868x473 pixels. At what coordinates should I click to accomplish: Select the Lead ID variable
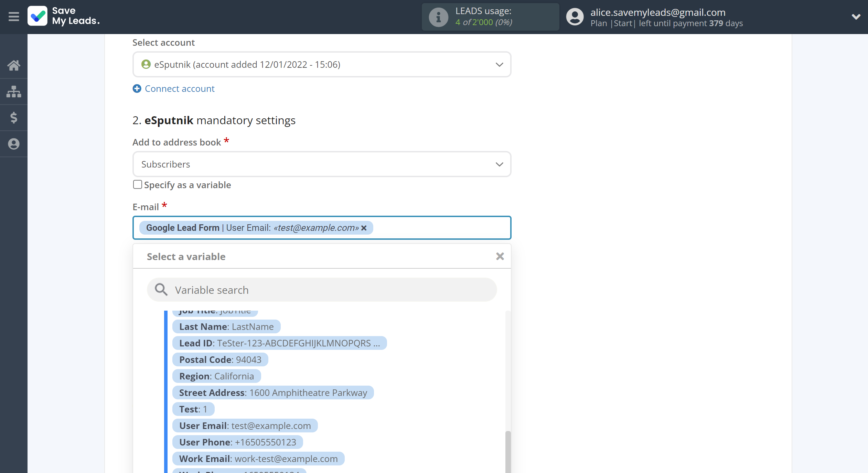pyautogui.click(x=279, y=343)
